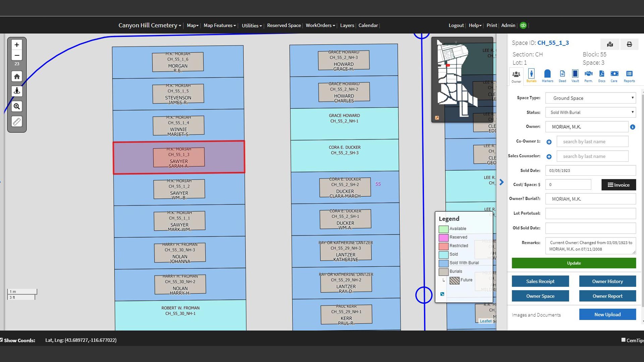This screenshot has width=644, height=362.
Task: Open the Deed tab
Action: pos(562,76)
